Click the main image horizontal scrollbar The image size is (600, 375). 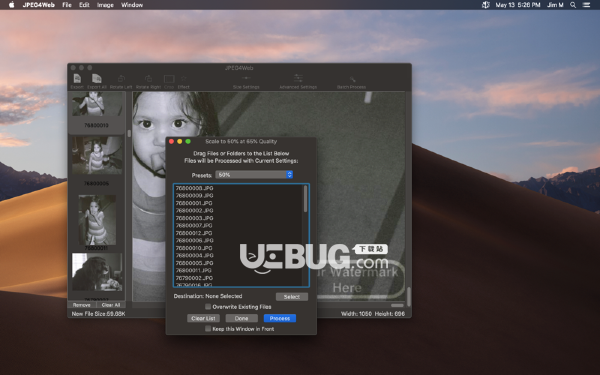397,305
